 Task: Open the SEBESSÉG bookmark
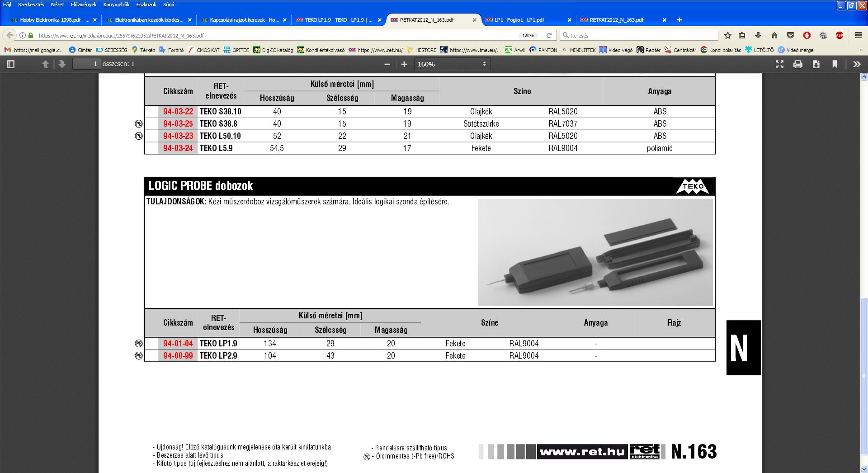pyautogui.click(x=112, y=50)
